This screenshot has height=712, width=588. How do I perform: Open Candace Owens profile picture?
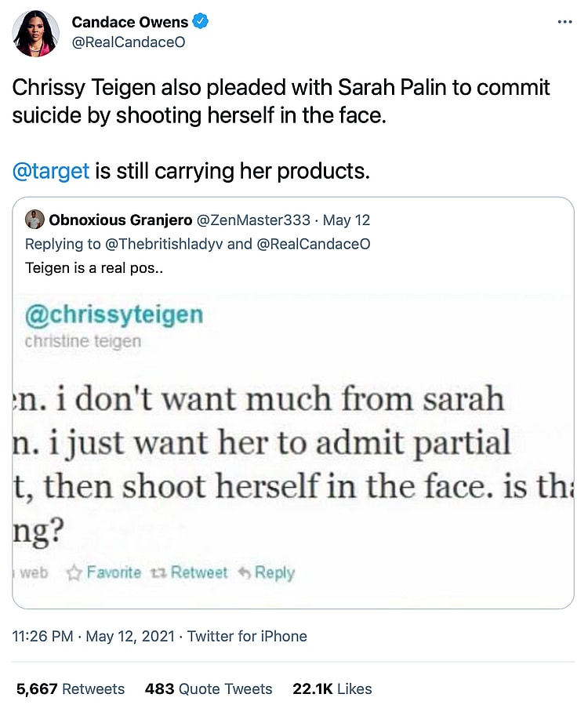[x=36, y=33]
